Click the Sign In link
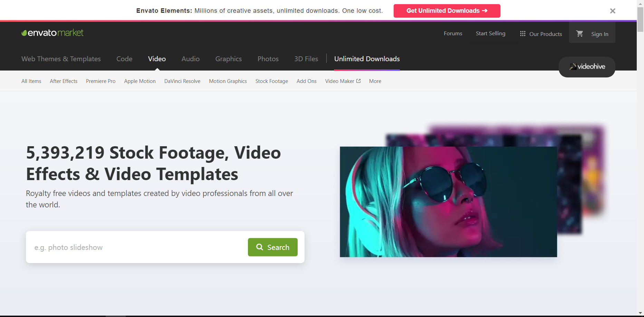Screen dimensions: 644x317 599,34
